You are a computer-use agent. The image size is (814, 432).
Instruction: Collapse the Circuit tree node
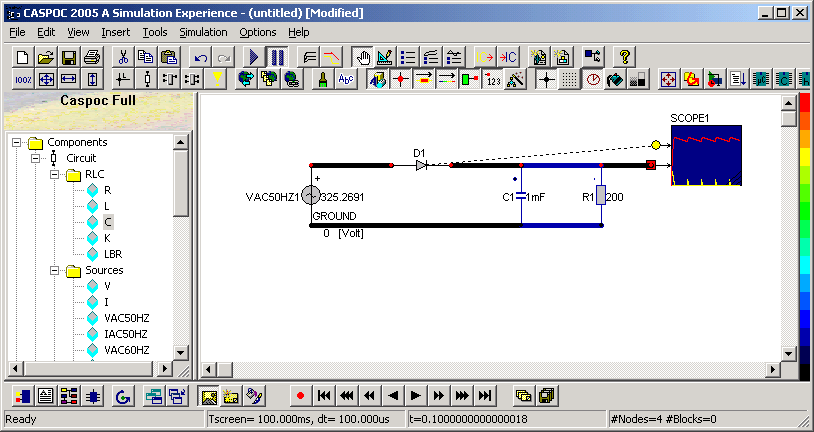pyautogui.click(x=35, y=158)
